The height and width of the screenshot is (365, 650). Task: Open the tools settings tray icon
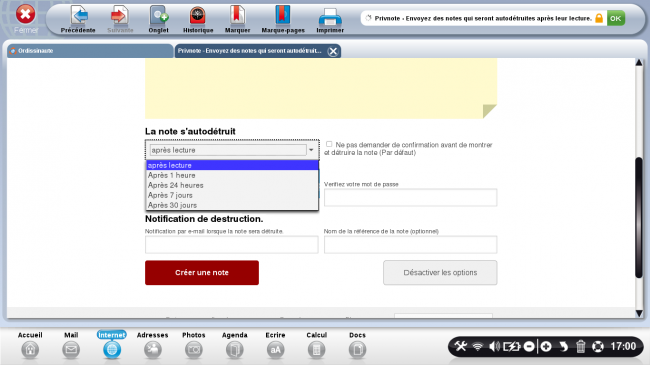pyautogui.click(x=461, y=346)
